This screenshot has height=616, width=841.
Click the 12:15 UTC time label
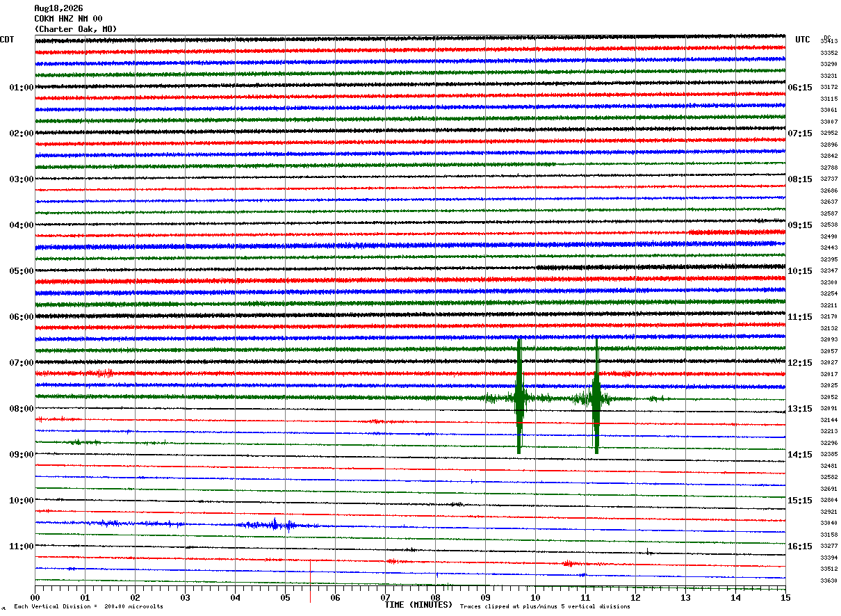800,363
